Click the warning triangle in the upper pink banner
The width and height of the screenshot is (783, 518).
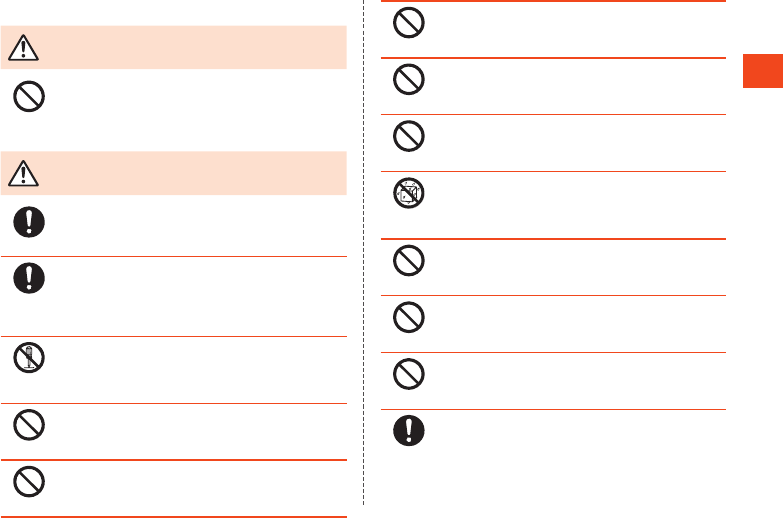click(x=23, y=48)
